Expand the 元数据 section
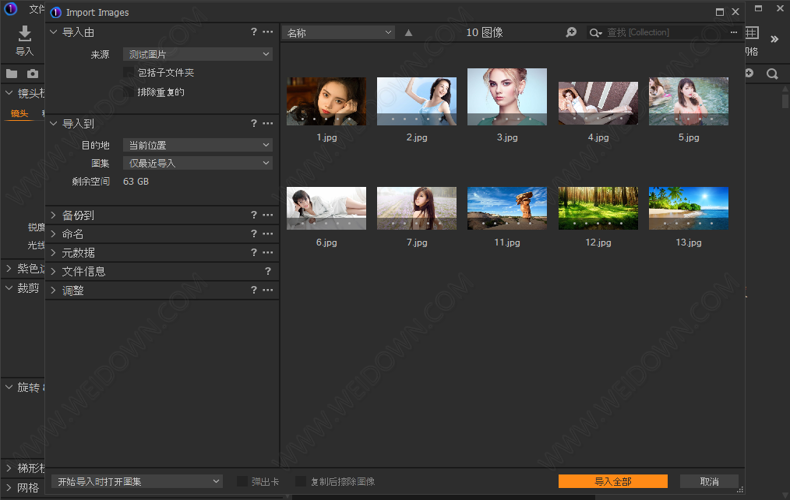The width and height of the screenshot is (790, 500). pos(53,253)
